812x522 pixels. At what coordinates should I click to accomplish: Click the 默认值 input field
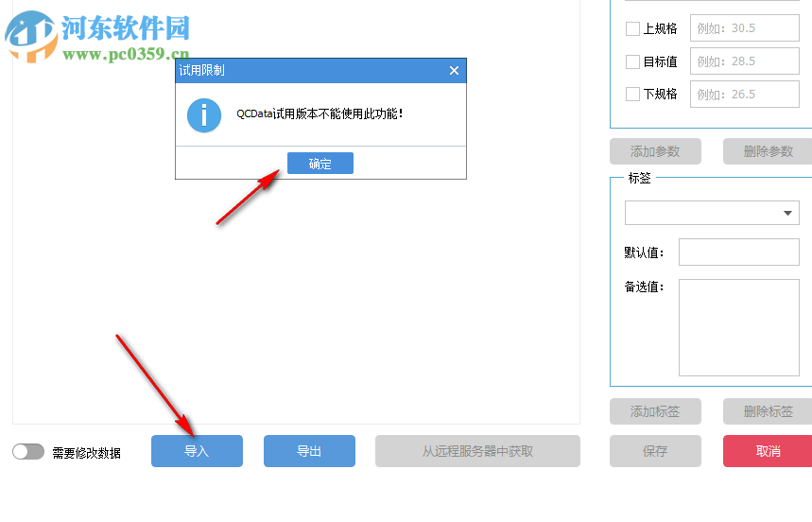(x=739, y=252)
